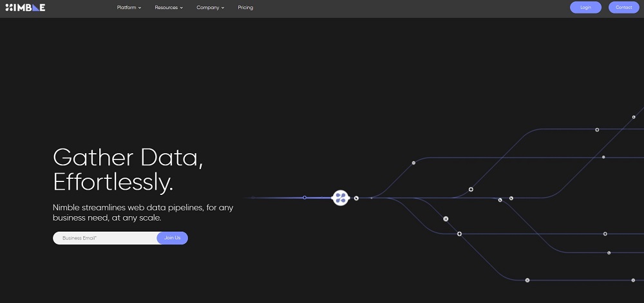Open the Platform menu
644x303 pixels.
pos(129,7)
